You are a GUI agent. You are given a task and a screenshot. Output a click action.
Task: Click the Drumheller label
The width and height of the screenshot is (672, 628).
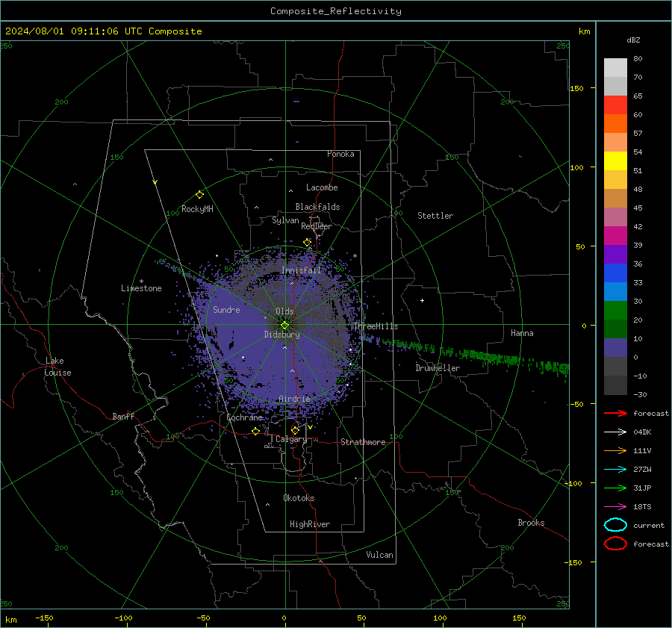(x=438, y=368)
